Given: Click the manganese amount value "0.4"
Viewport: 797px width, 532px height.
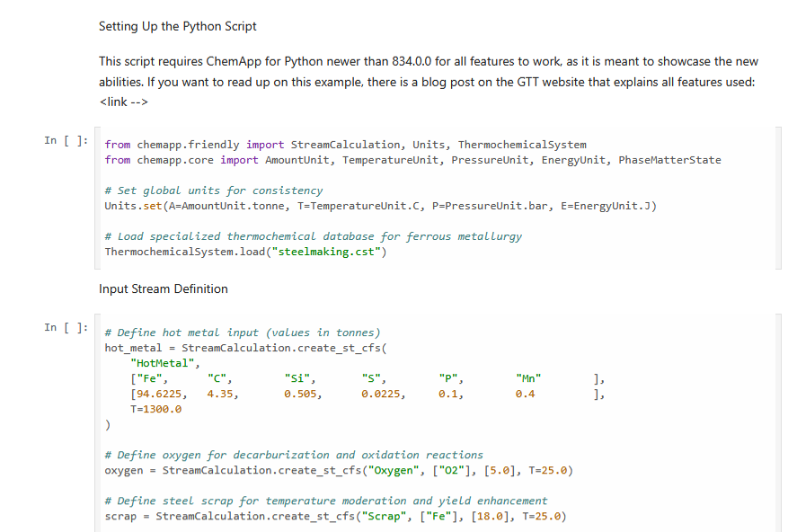Looking at the screenshot, I should 526,394.
